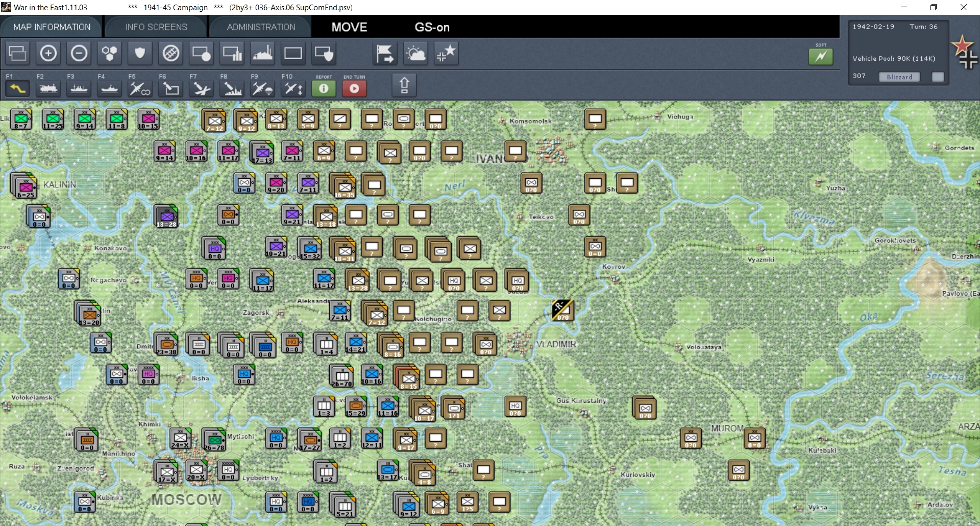Open the MAP INFORMATION tab
This screenshot has width=980, height=526.
(52, 27)
